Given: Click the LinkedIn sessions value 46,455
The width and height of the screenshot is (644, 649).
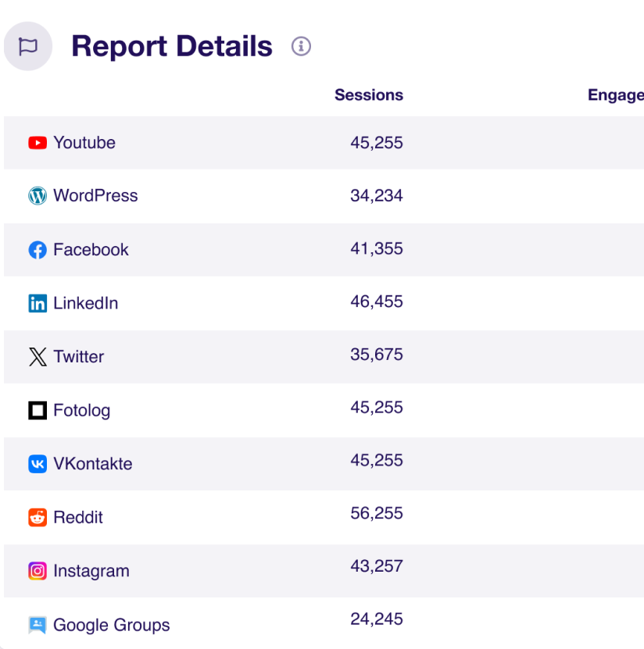Looking at the screenshot, I should (376, 301).
